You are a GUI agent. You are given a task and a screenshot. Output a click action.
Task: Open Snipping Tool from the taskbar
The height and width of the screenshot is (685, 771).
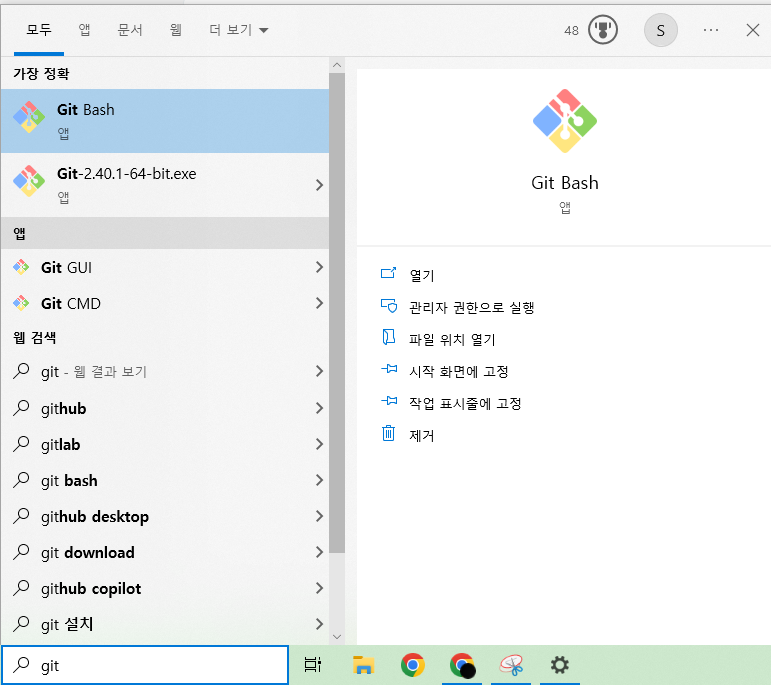511,665
